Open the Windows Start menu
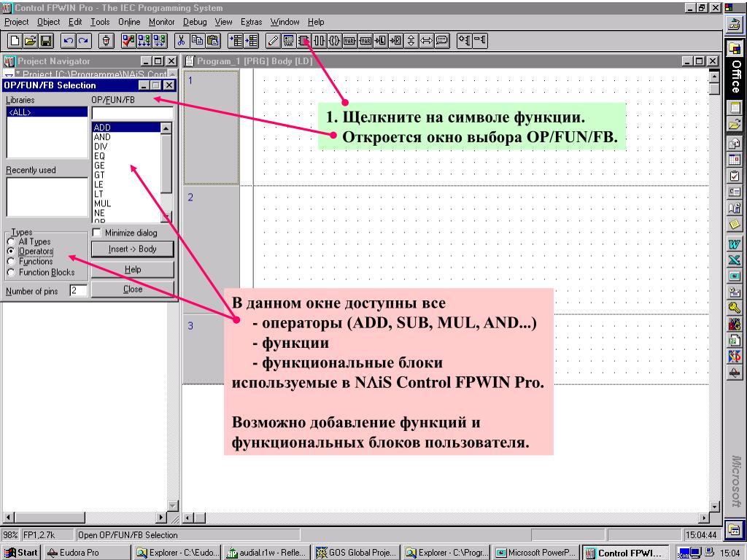This screenshot has width=747, height=560. [21, 553]
